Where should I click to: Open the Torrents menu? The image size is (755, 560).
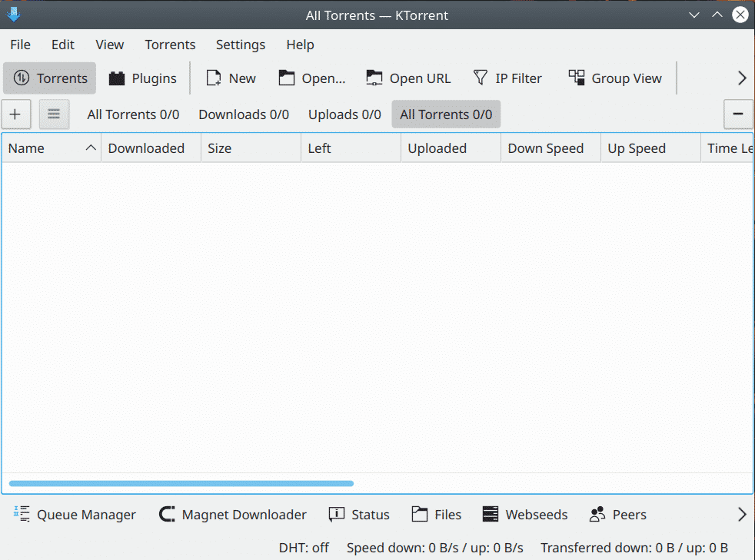[x=170, y=45]
